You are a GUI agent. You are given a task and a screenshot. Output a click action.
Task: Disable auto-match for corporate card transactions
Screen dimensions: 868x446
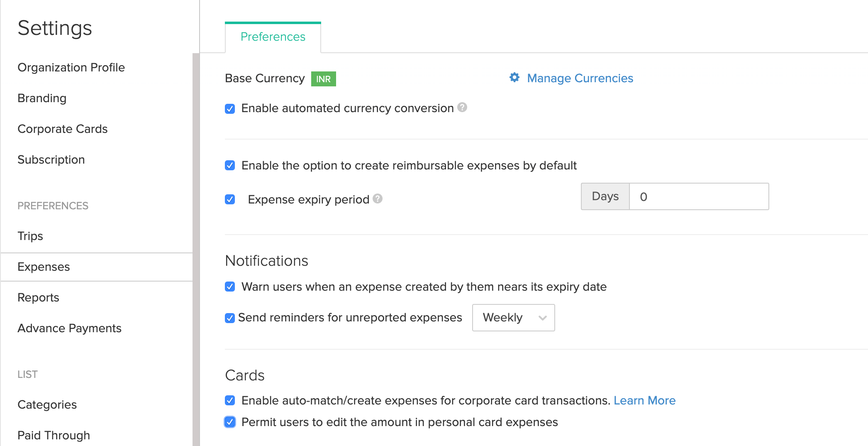coord(230,400)
